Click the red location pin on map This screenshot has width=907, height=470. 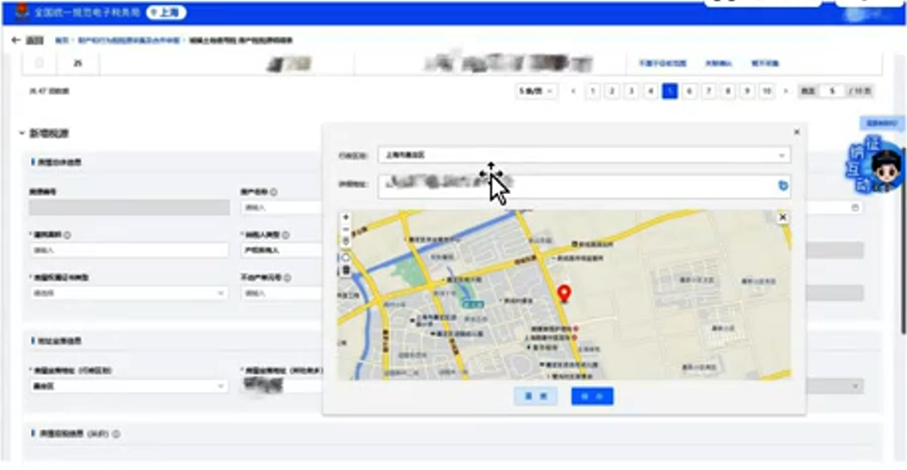(x=564, y=293)
